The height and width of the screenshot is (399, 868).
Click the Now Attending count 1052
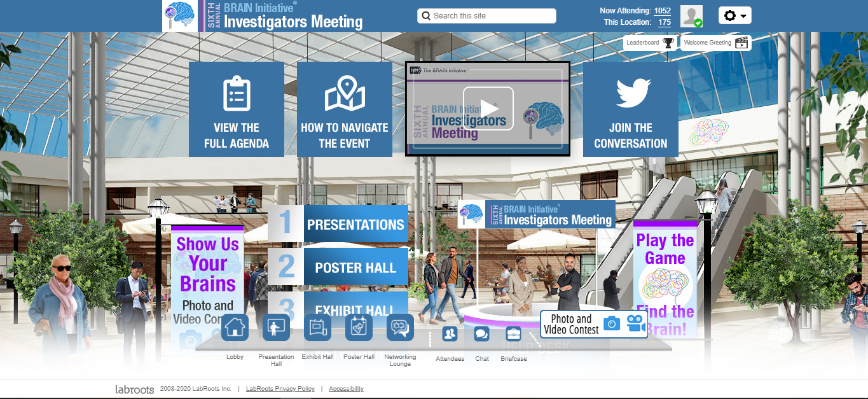663,11
